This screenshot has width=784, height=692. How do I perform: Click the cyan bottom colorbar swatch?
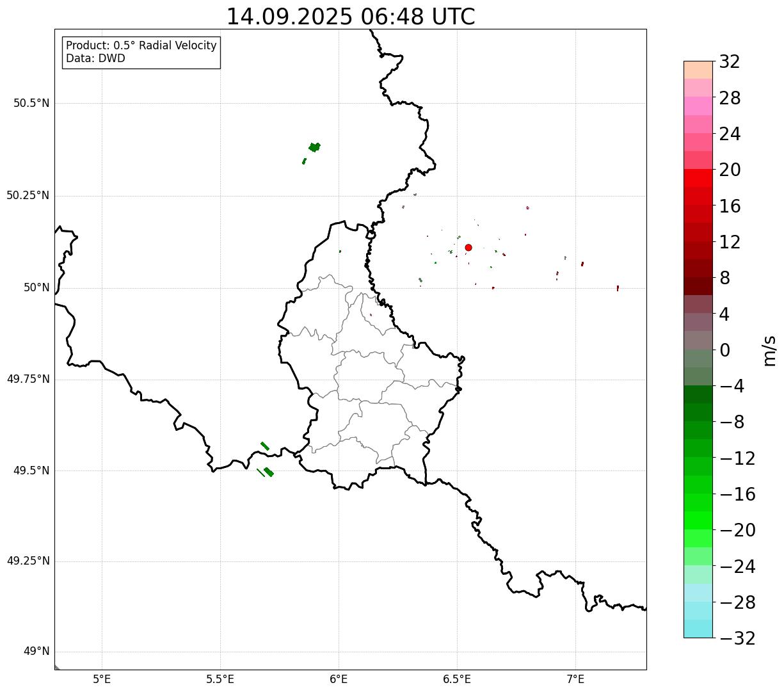coord(698,629)
